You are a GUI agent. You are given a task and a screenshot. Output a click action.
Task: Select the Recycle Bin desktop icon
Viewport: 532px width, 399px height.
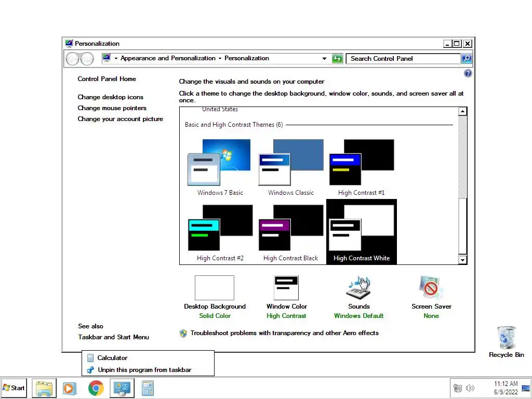(506, 342)
